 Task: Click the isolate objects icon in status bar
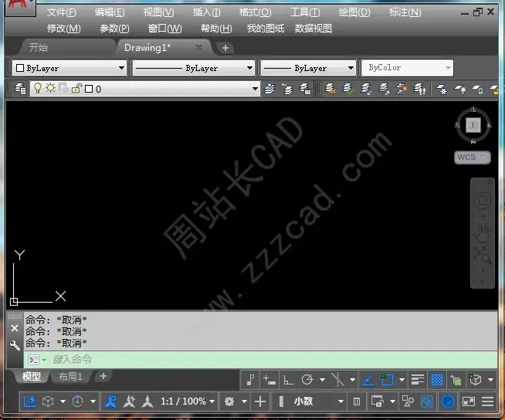(x=408, y=401)
